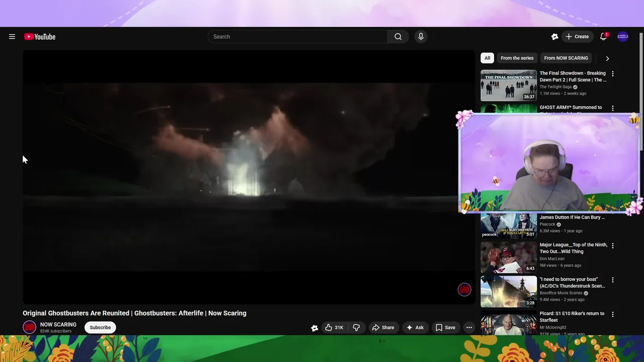Screen dimensions: 644x362
Task: Open The Final Showdown video thumbnail
Action: tap(509, 85)
